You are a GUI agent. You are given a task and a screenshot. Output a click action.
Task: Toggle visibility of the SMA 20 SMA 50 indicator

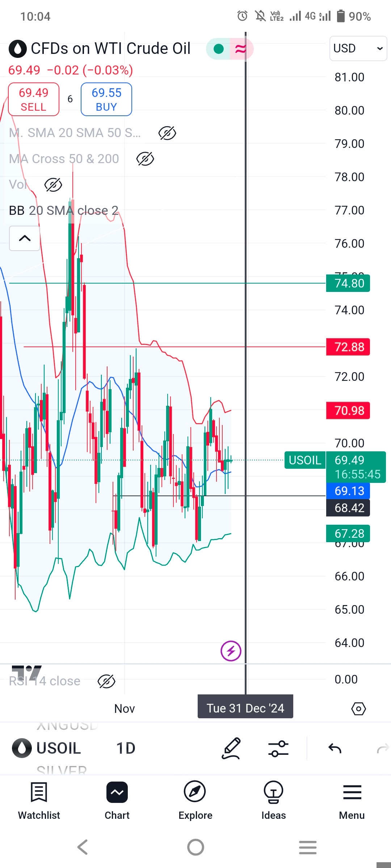pyautogui.click(x=167, y=133)
